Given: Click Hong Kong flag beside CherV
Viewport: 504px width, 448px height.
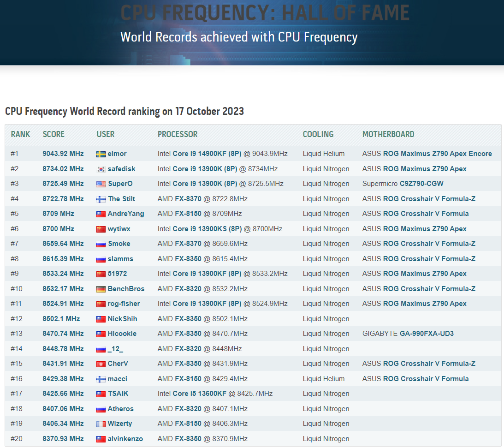Looking at the screenshot, I should (101, 364).
